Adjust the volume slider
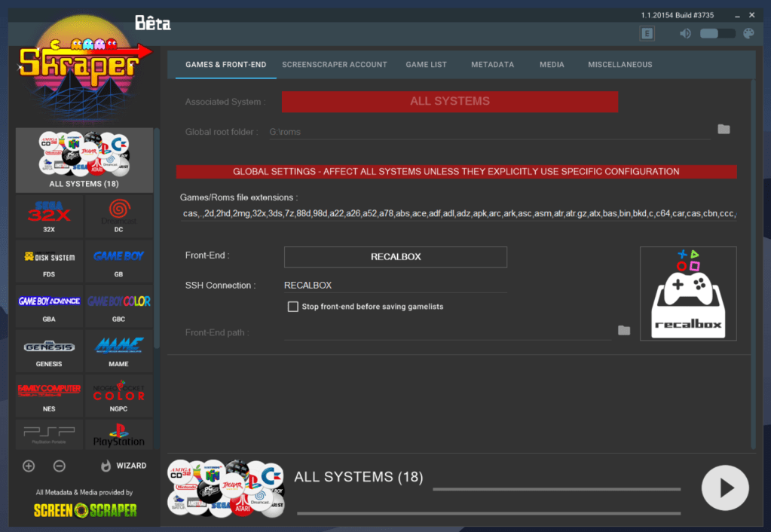The height and width of the screenshot is (532, 771). [x=717, y=33]
